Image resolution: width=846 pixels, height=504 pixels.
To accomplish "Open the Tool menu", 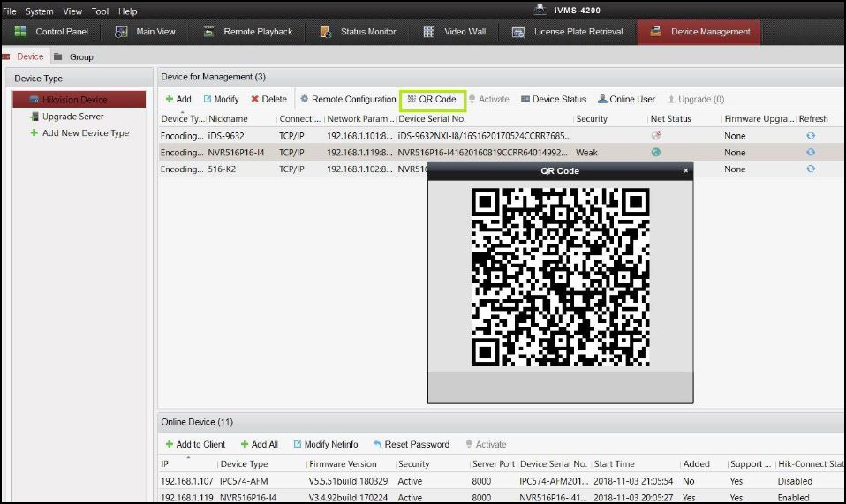I will pos(100,11).
